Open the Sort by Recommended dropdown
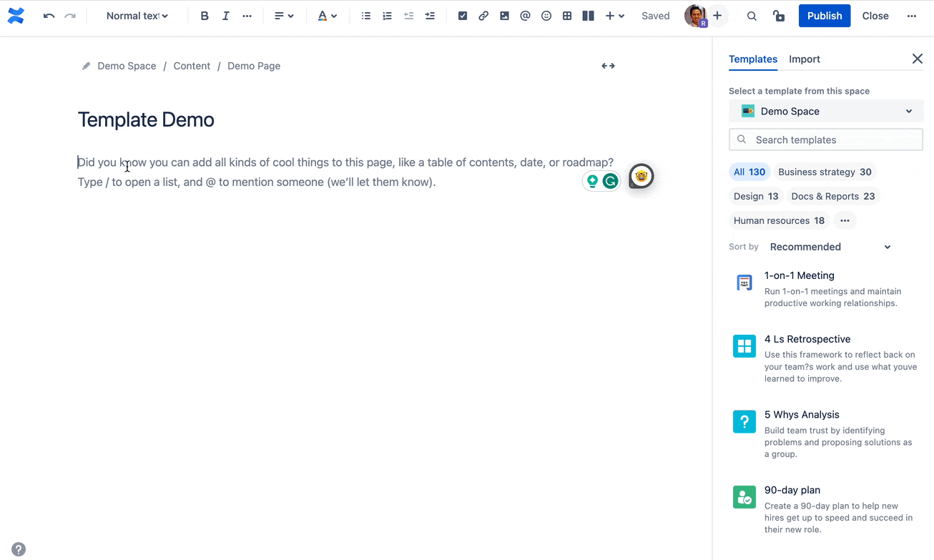The image size is (934, 560). tap(830, 247)
